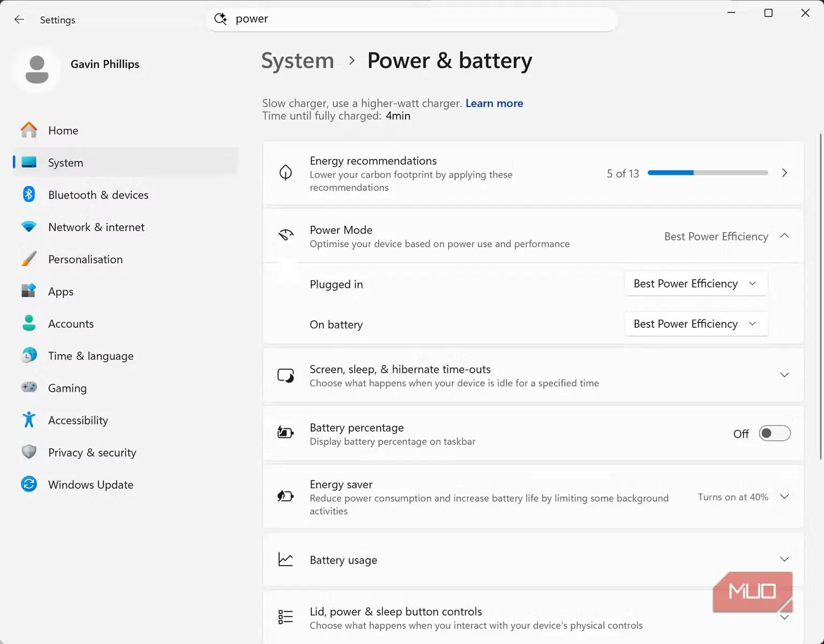Click the settings search box

(412, 19)
